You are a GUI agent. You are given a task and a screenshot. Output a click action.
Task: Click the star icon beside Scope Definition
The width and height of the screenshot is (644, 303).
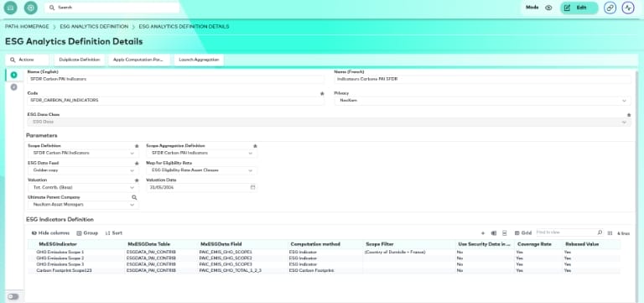pos(137,146)
